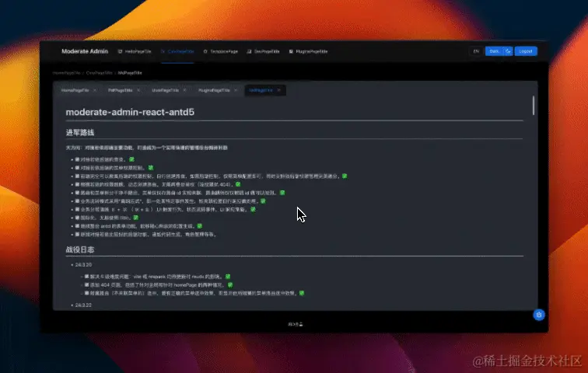
Task: Open the HelloPageTitle navigation menu item
Action: tap(135, 52)
